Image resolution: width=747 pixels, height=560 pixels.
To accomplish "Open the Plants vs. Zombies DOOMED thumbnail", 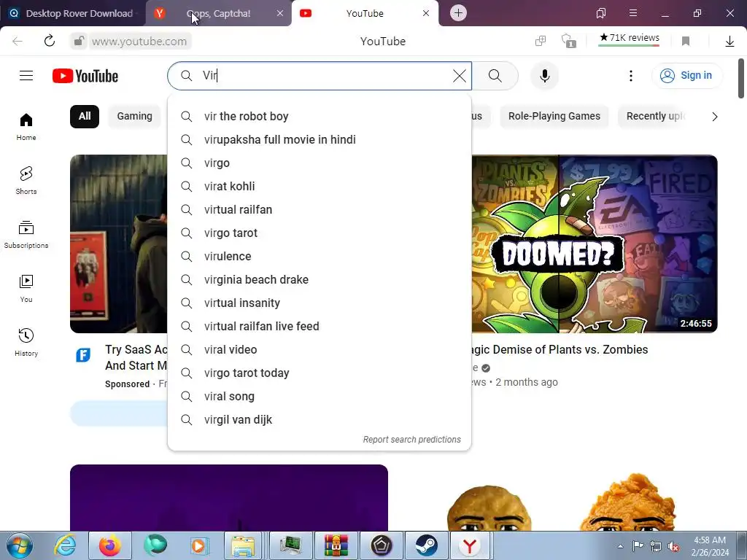I will coord(595,244).
